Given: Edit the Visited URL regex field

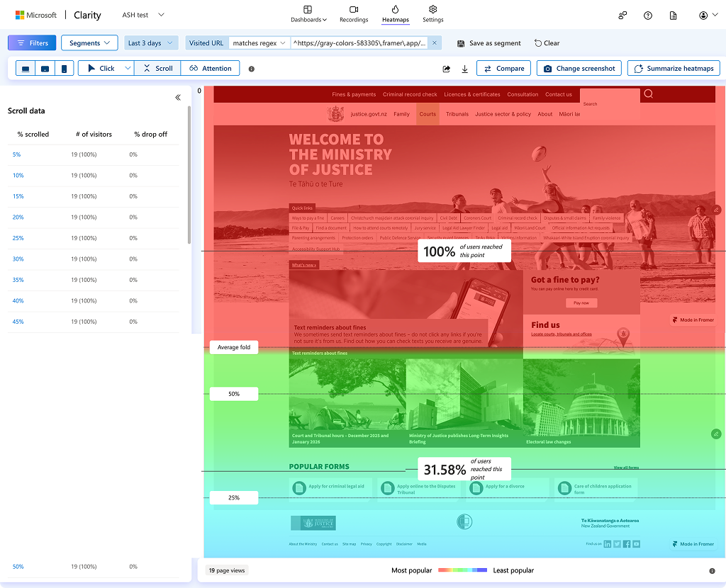Looking at the screenshot, I should [359, 43].
